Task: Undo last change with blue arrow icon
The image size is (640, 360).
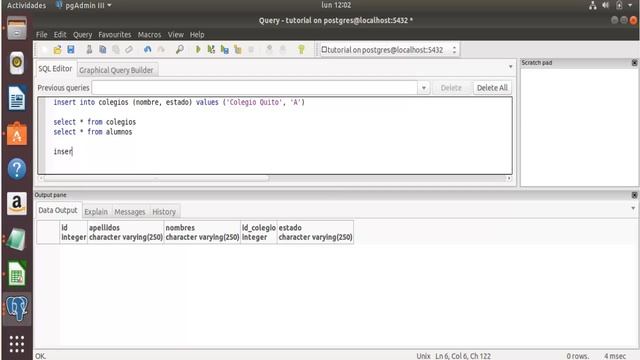Action: pyautogui.click(x=147, y=50)
